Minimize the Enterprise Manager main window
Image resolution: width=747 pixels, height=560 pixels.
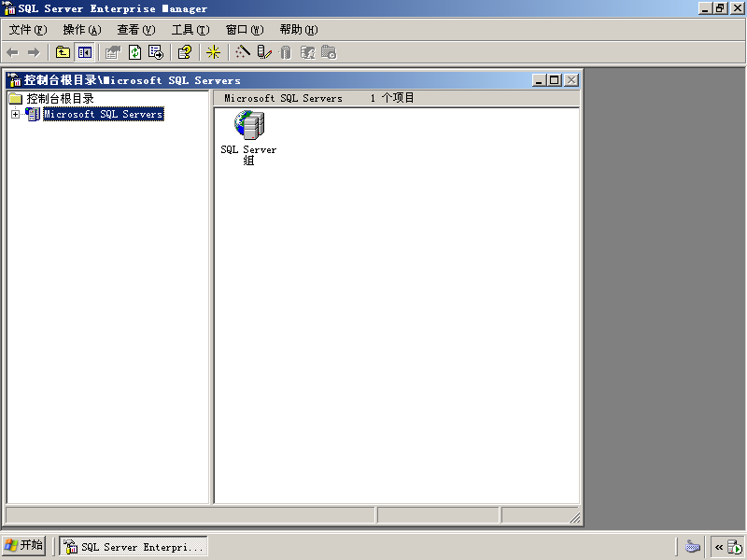[705, 8]
